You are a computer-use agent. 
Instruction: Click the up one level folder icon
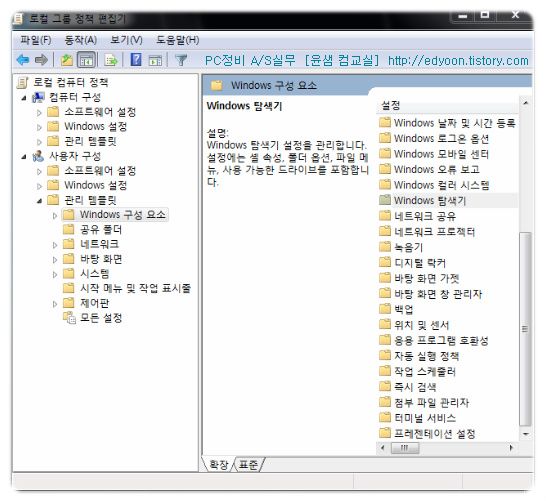click(x=67, y=60)
